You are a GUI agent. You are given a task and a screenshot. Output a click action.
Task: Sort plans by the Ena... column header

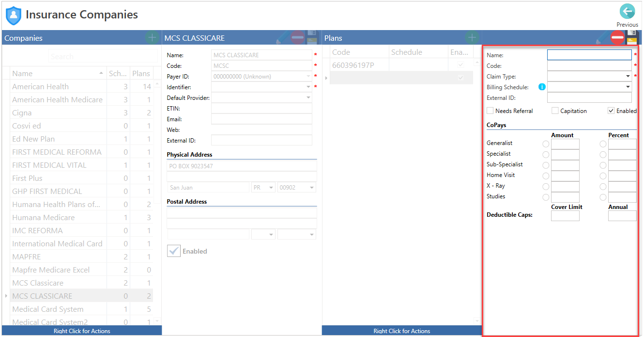(460, 52)
